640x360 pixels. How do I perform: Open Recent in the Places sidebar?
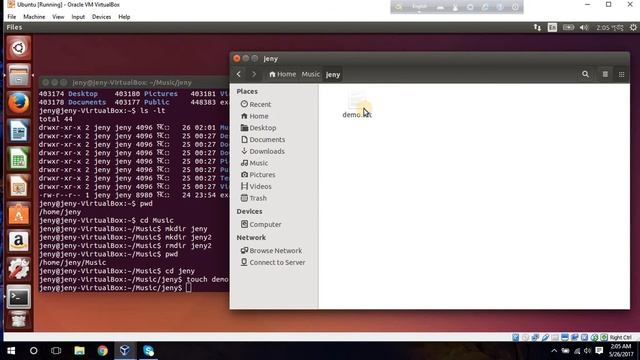coord(256,104)
